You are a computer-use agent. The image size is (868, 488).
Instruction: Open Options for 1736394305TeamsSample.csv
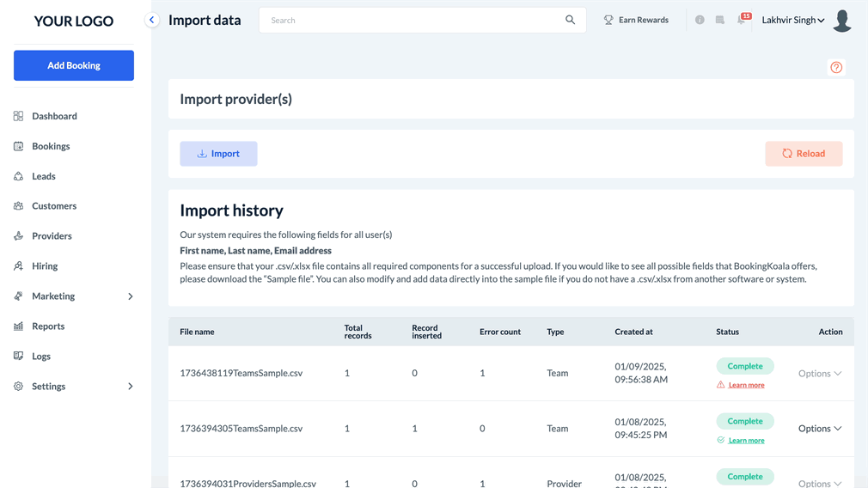pyautogui.click(x=819, y=429)
